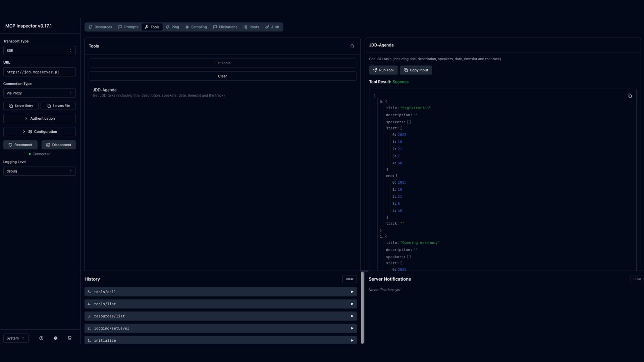
Task: Expand the tools/call history entry
Action: [220, 292]
